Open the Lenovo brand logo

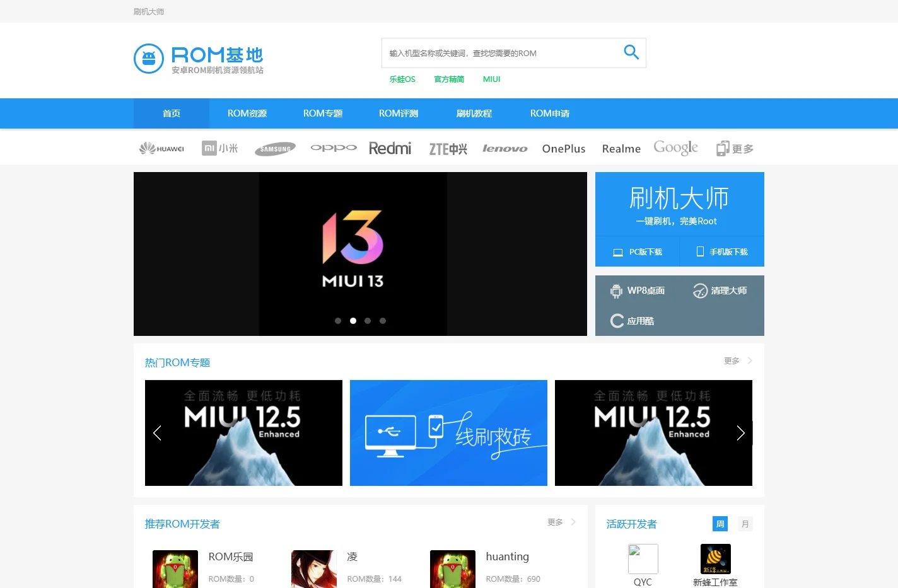pyautogui.click(x=505, y=149)
